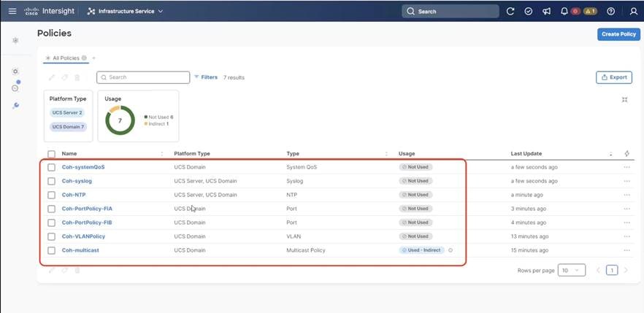
Task: Click the top toolbar tag icon
Action: tap(64, 77)
